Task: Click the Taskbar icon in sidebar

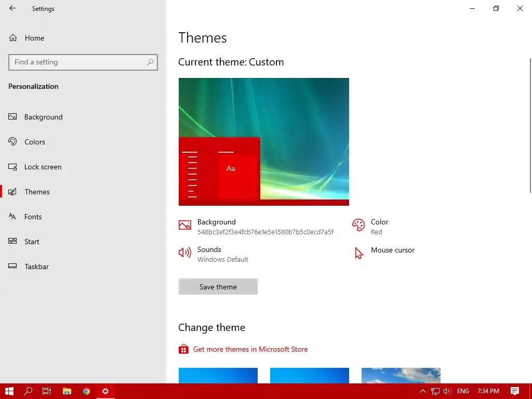Action: point(12,266)
